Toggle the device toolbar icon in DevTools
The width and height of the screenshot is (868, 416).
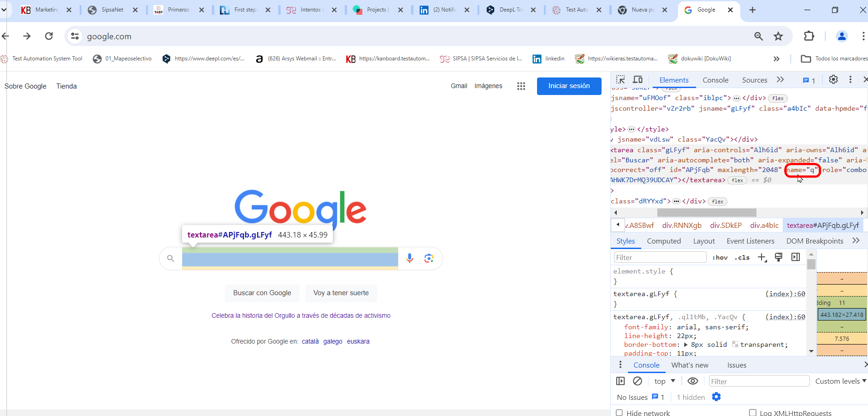click(x=638, y=80)
